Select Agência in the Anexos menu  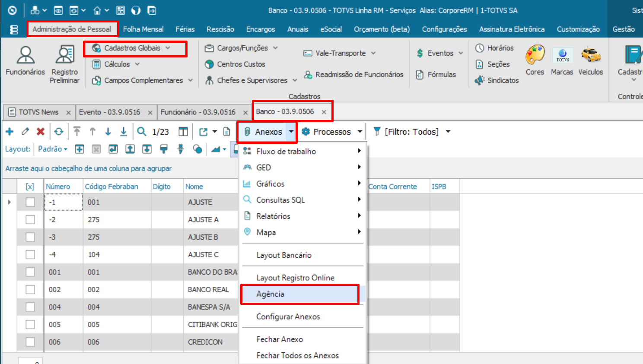tap(302, 294)
